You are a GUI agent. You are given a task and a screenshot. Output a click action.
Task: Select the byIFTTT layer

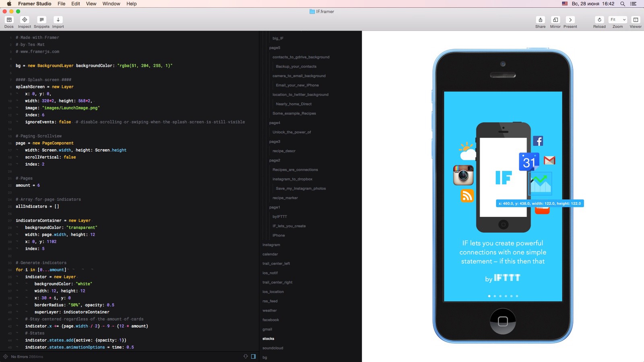tap(279, 217)
